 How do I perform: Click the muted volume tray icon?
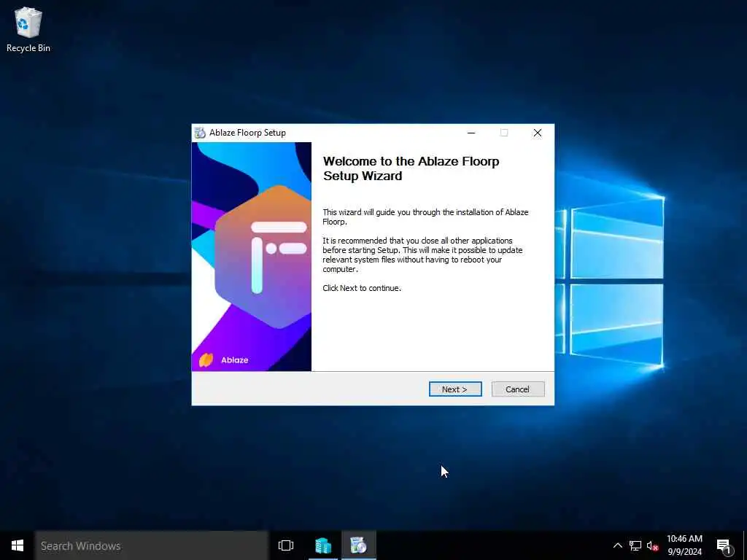[x=653, y=546]
